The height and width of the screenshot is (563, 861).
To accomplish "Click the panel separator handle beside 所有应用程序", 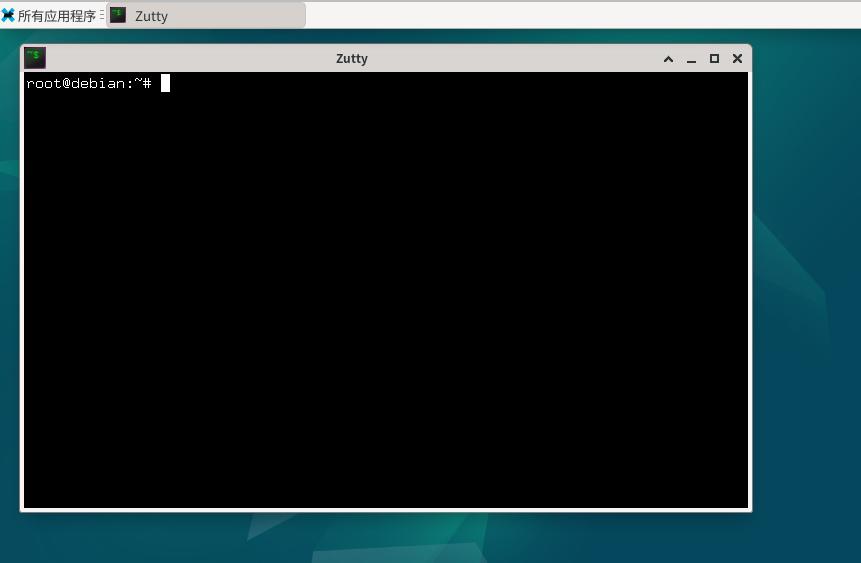I will coord(102,15).
